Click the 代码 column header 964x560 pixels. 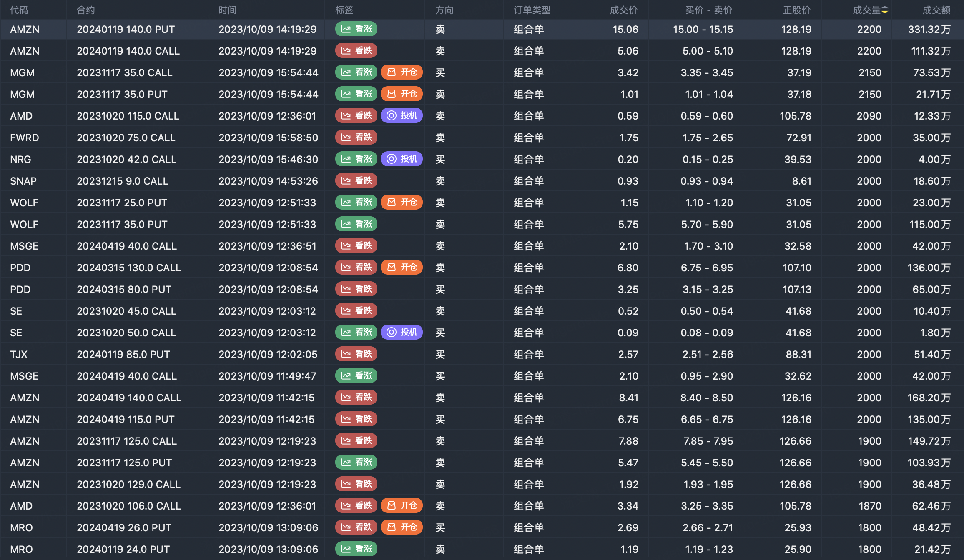pos(19,10)
